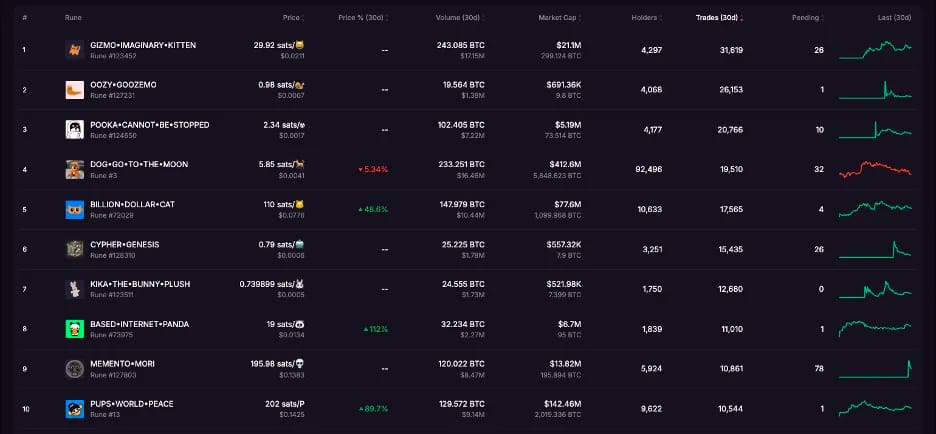Click the BASED•INTERNET•PANDA green icon
The height and width of the screenshot is (434, 936).
[75, 329]
